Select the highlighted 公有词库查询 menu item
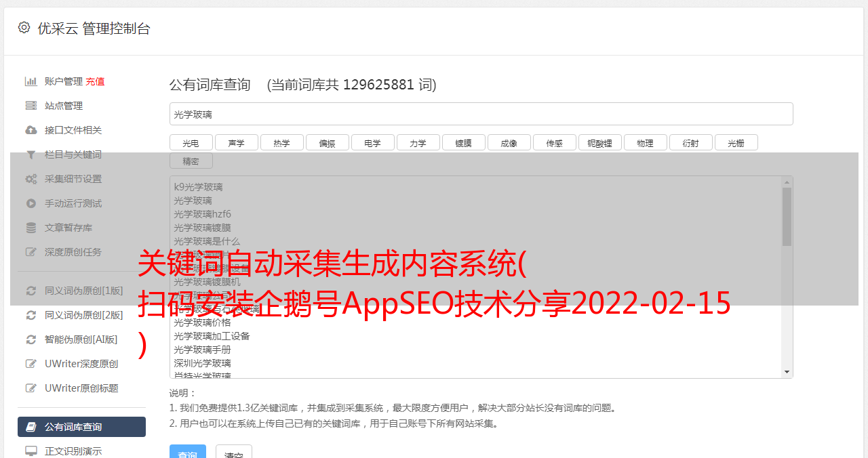The height and width of the screenshot is (458, 868). [x=81, y=427]
